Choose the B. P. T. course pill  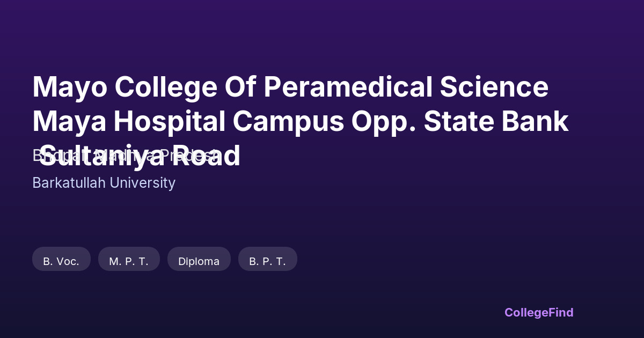(x=267, y=261)
